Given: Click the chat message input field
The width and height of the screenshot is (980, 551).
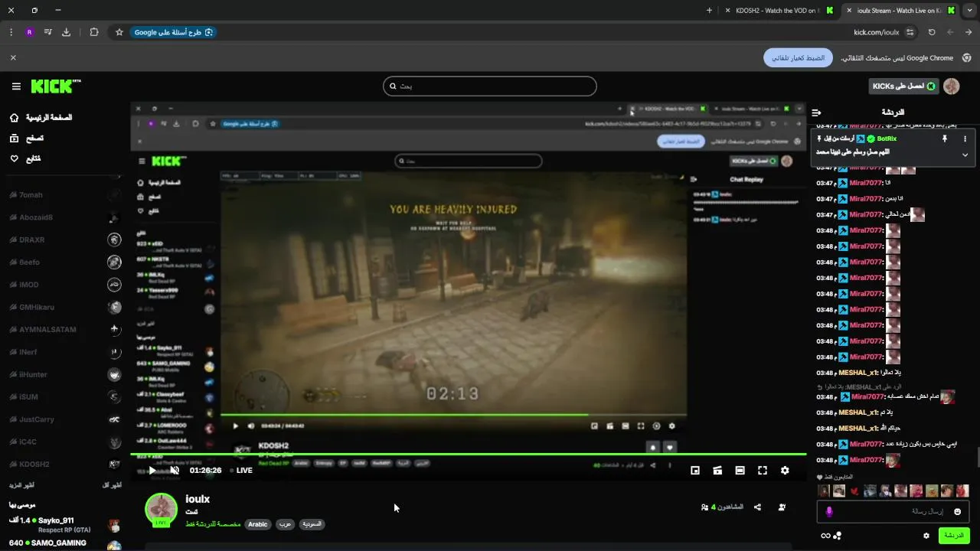Looking at the screenshot, I should click(x=893, y=511).
